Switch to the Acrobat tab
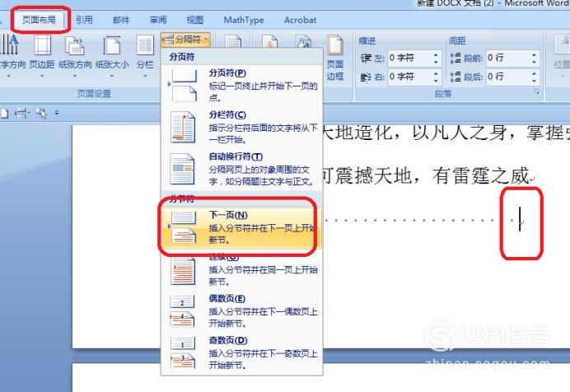570x392 pixels. [301, 20]
